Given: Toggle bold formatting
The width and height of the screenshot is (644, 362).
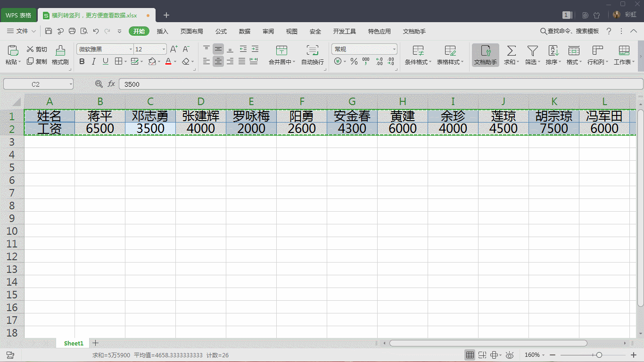Looking at the screenshot, I should click(81, 61).
